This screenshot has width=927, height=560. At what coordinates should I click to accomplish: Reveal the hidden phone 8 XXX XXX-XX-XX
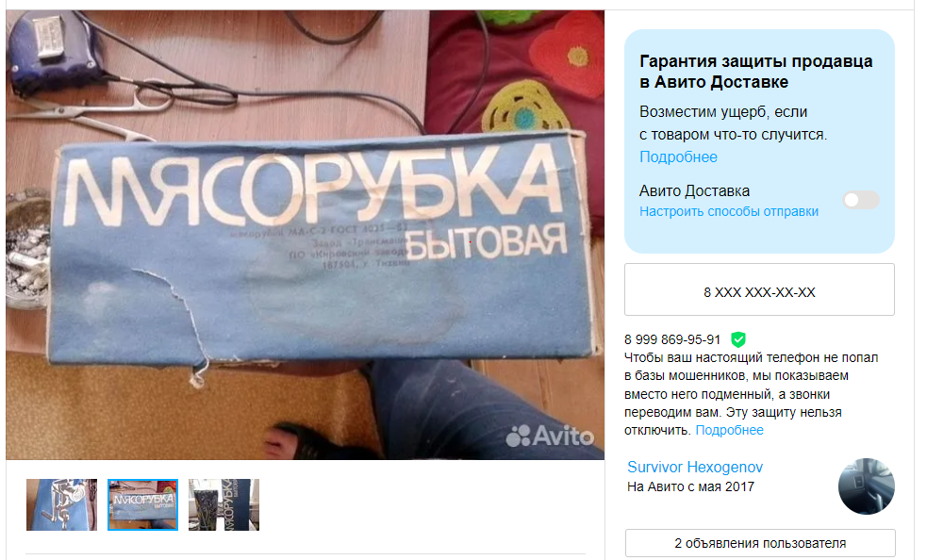(759, 289)
